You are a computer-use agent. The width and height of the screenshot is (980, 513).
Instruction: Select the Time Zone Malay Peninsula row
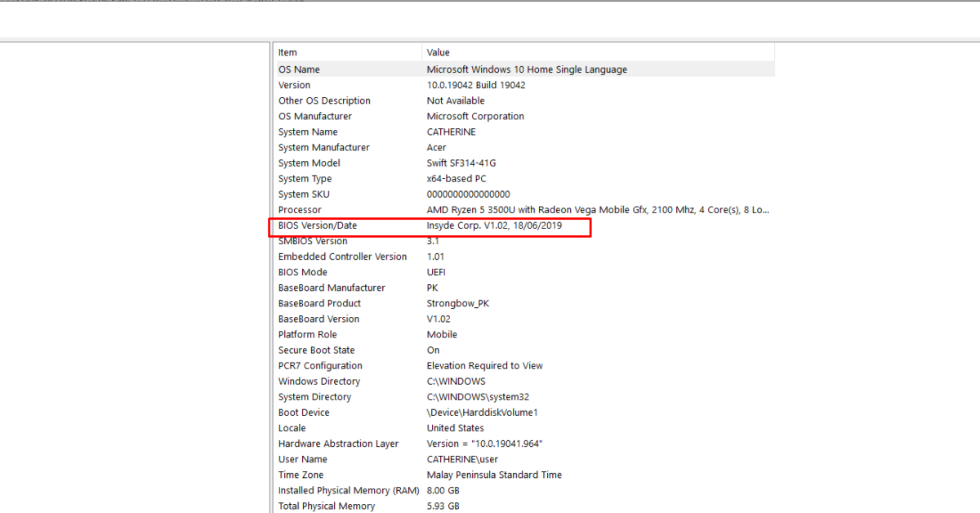point(408,475)
